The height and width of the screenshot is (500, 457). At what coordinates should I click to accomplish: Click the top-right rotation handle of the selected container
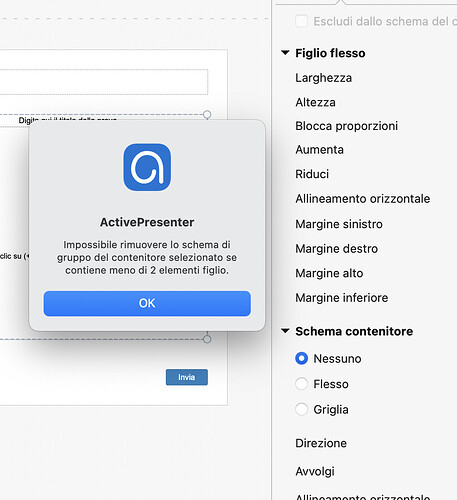(x=207, y=115)
